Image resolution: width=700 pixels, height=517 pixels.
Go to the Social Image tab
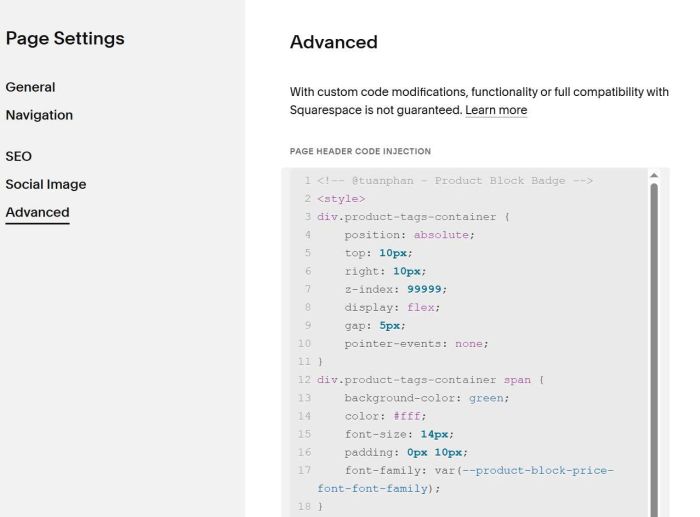point(46,184)
